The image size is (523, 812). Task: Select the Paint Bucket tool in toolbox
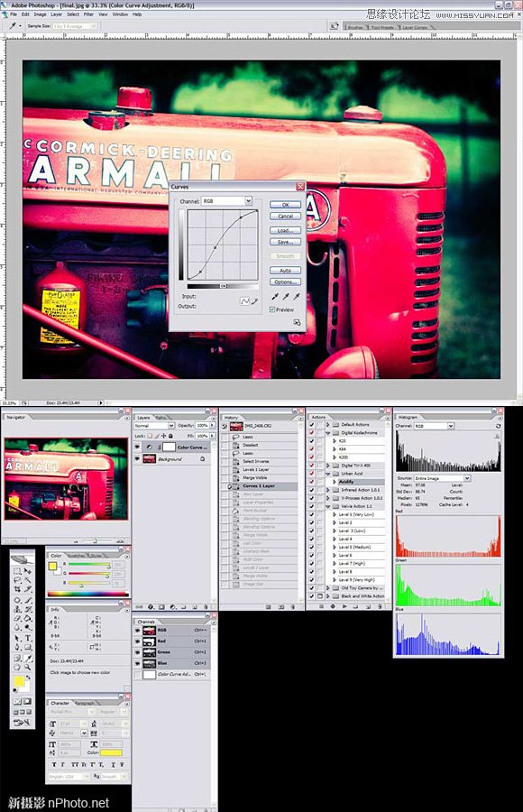point(27,618)
